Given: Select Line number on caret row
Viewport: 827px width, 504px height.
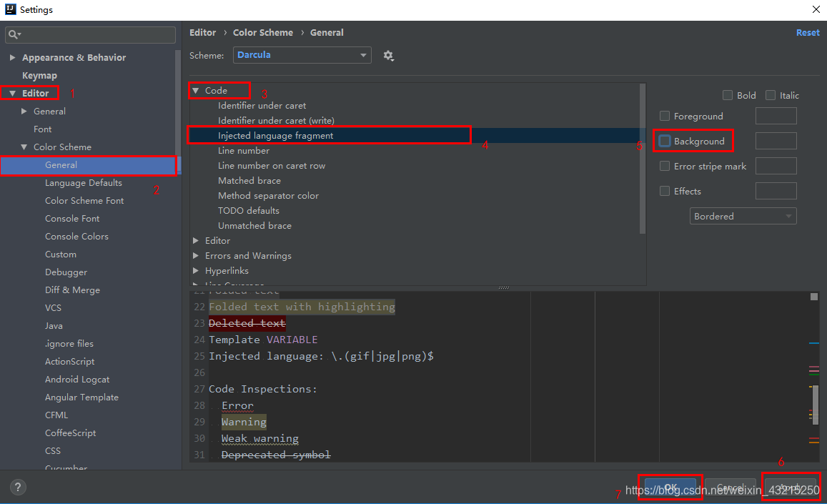Looking at the screenshot, I should [x=272, y=166].
